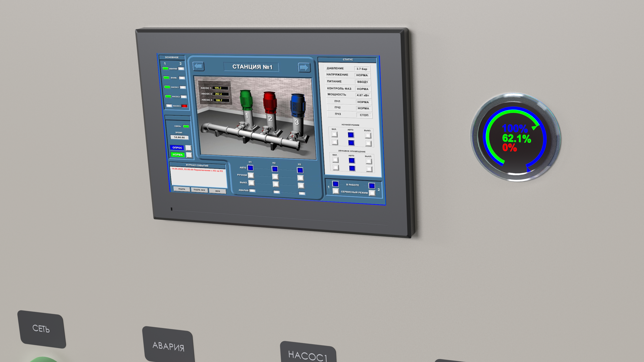Select upper АВТО box in НОЧНОЙ РЕЖИМ
Screen dimensions: 644x362
[x=351, y=135]
